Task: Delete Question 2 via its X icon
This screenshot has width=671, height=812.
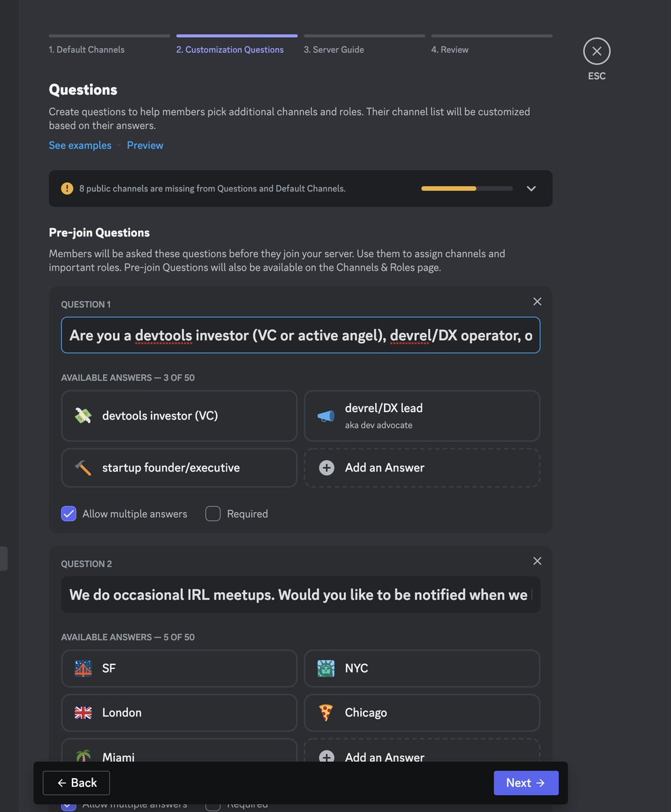Action: 537,561
